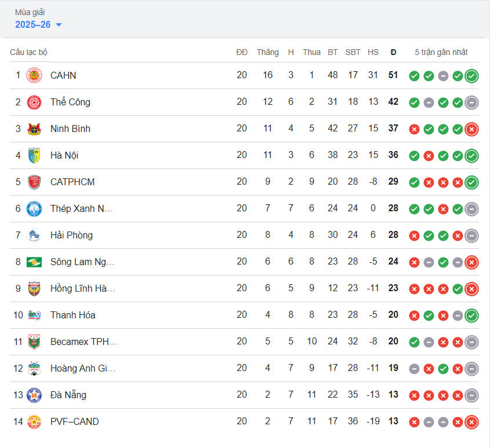Open the PVF–CAND team link

[75, 421]
